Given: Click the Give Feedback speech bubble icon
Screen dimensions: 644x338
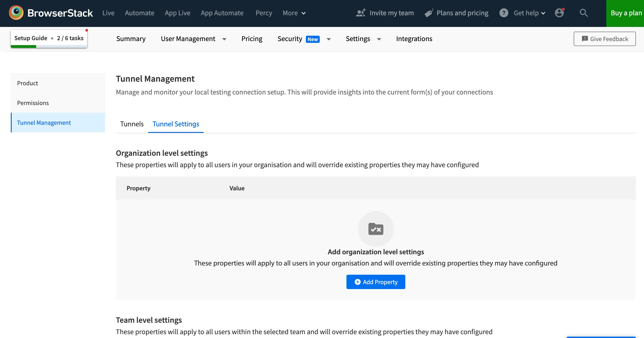Looking at the screenshot, I should click(x=584, y=39).
